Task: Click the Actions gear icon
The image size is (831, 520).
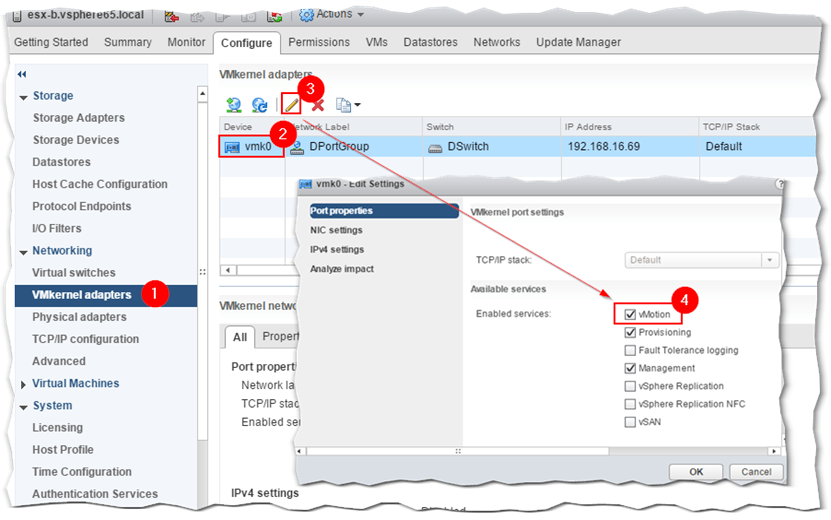Action: pyautogui.click(x=306, y=15)
